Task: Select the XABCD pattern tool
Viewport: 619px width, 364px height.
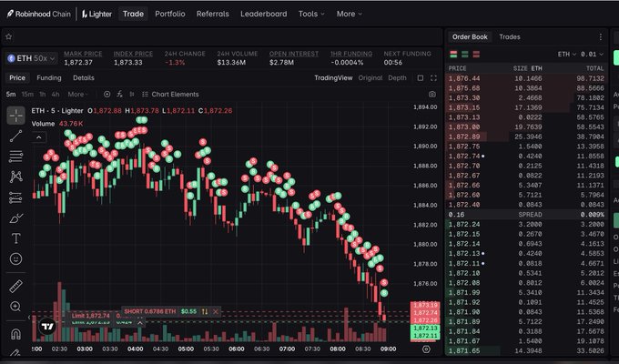Action: tap(15, 177)
